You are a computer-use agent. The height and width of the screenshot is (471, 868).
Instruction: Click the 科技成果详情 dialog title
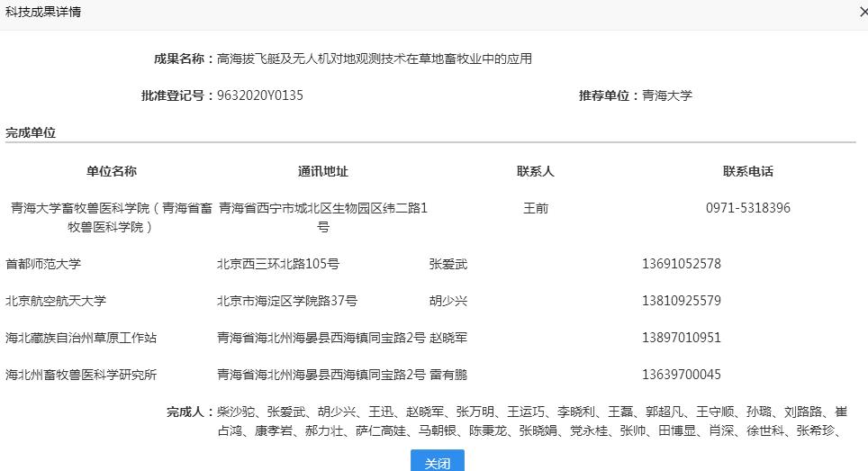pyautogui.click(x=43, y=12)
